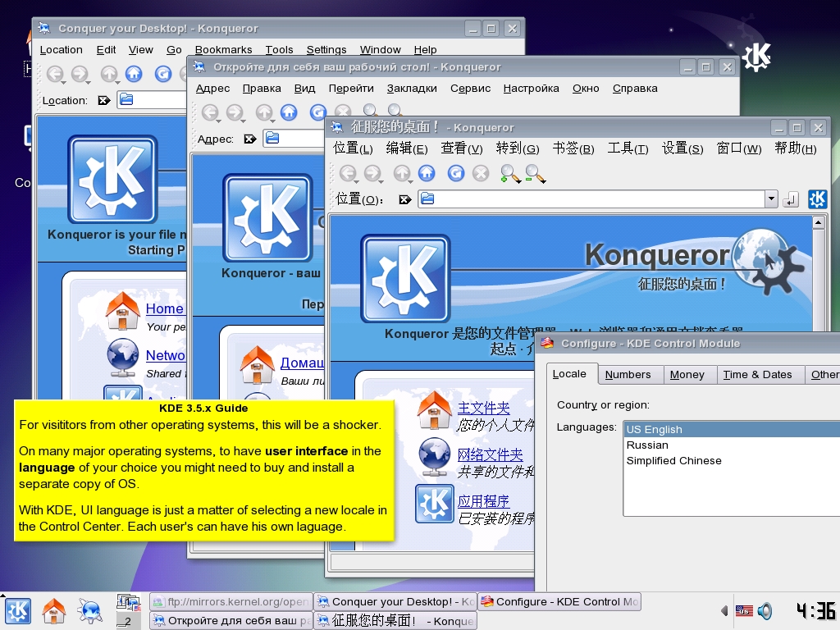840x630 pixels.
Task: Click the speaker volume icon in tray
Action: 765,611
